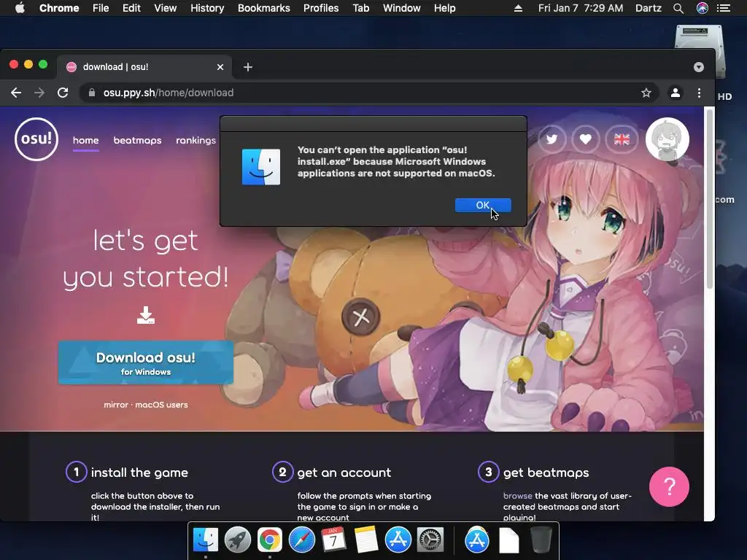The width and height of the screenshot is (747, 560).
Task: Open the blank document stack in the Dock
Action: [508, 540]
